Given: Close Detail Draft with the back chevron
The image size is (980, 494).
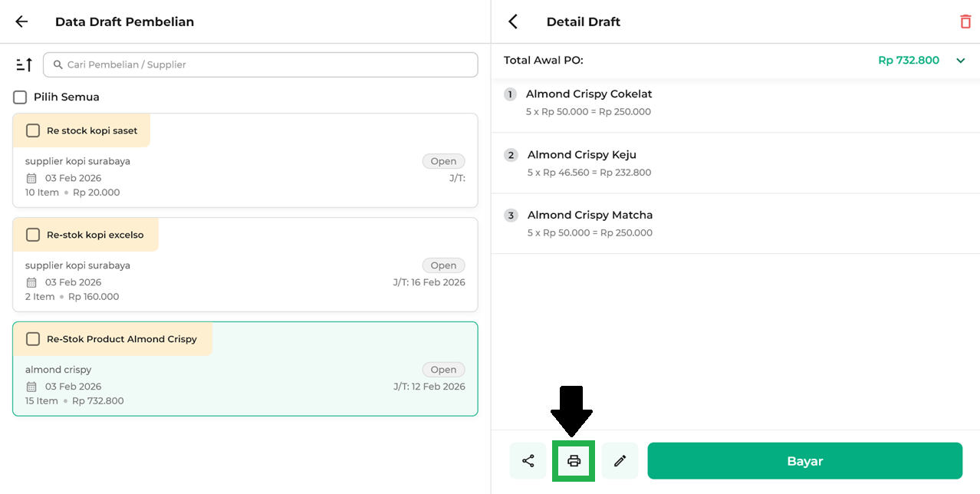Looking at the screenshot, I should point(513,21).
